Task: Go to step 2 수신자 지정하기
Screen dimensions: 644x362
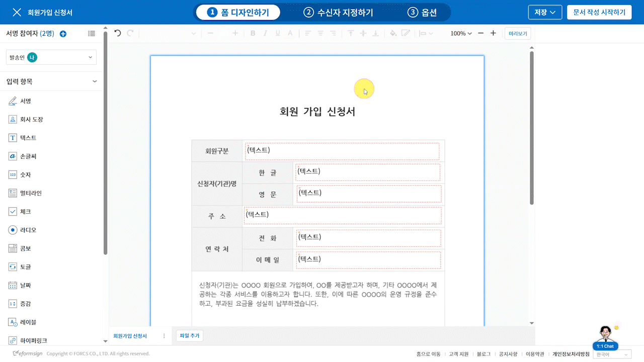Action: pos(338,13)
